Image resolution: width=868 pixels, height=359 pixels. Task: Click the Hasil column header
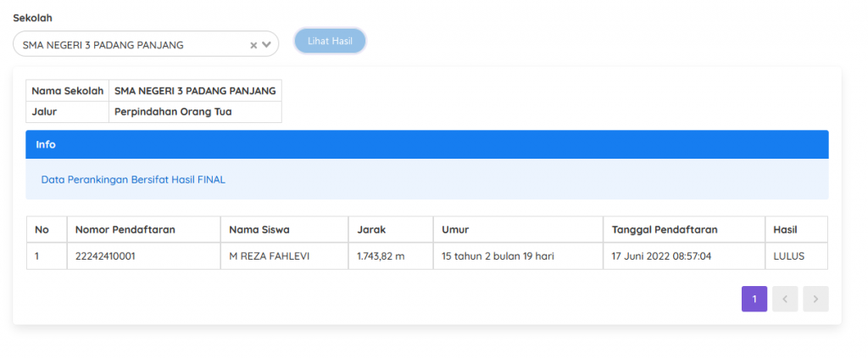(785, 229)
